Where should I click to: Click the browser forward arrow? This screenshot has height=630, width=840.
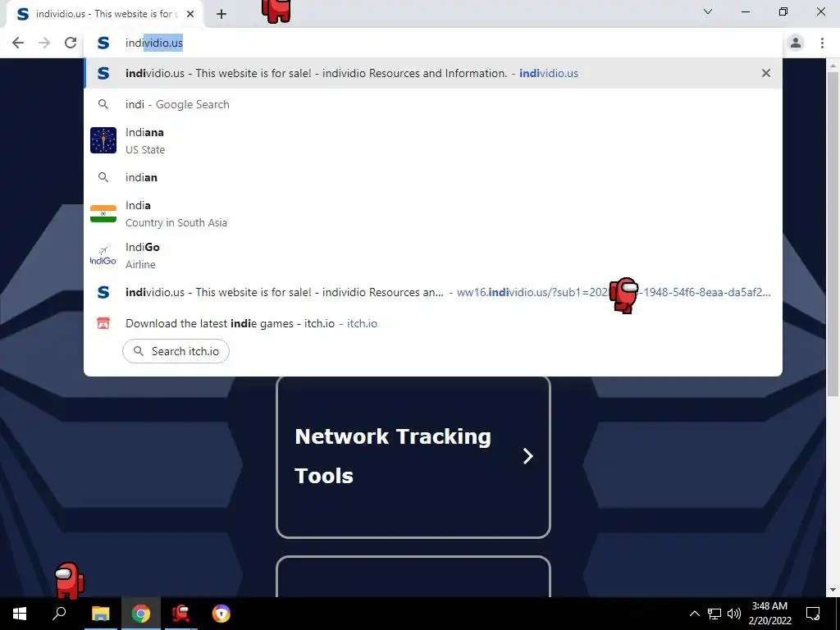(x=44, y=43)
